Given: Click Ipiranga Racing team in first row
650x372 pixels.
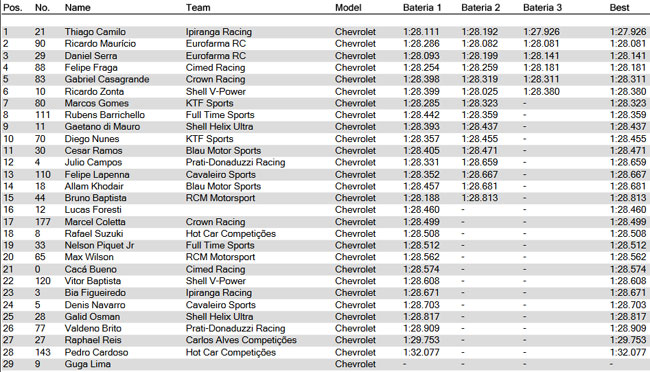Looking at the screenshot, I should click(218, 32).
